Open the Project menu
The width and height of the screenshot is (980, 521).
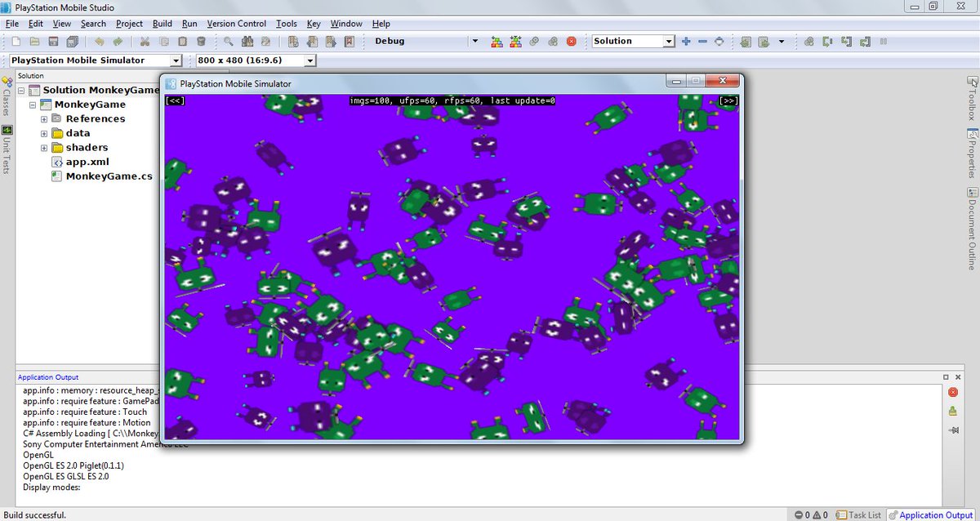(129, 24)
